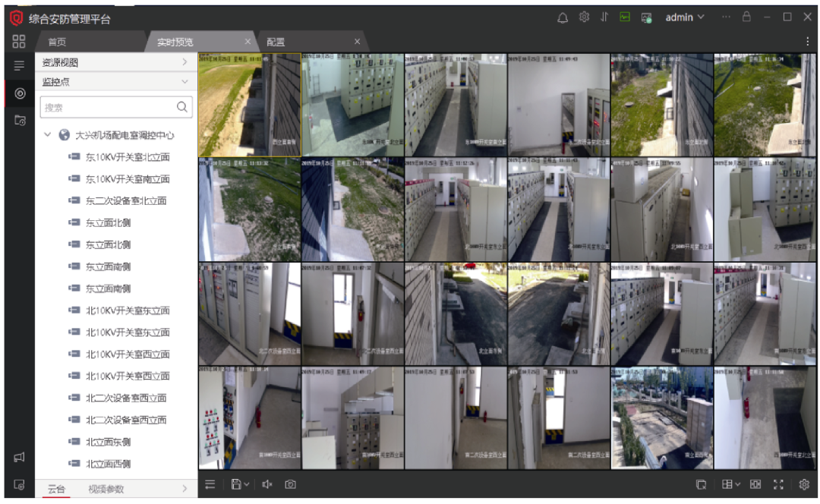Screen dimensions: 820x504
Task: Select camera 北立面西侧
Action: (109, 464)
